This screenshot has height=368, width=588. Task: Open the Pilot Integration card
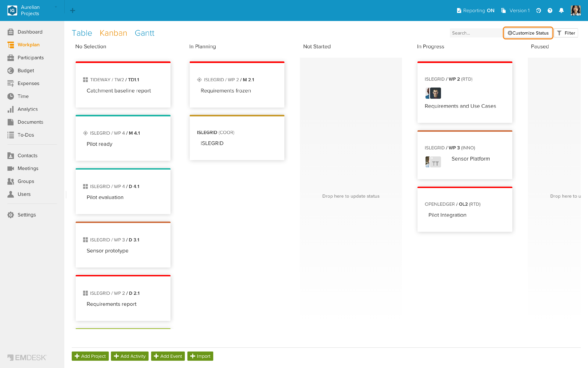[465, 210]
